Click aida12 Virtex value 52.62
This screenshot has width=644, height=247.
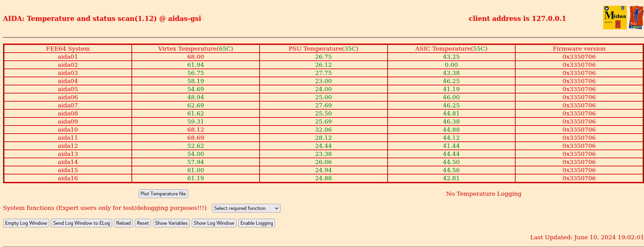click(x=195, y=146)
